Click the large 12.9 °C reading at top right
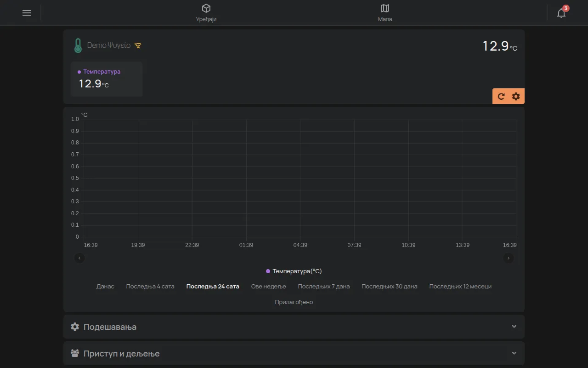The height and width of the screenshot is (368, 588). (x=499, y=46)
